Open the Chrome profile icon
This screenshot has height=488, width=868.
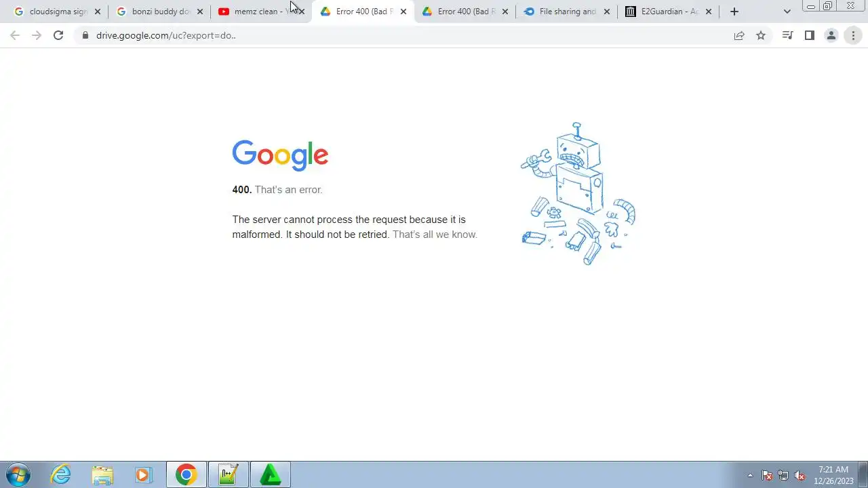tap(831, 35)
